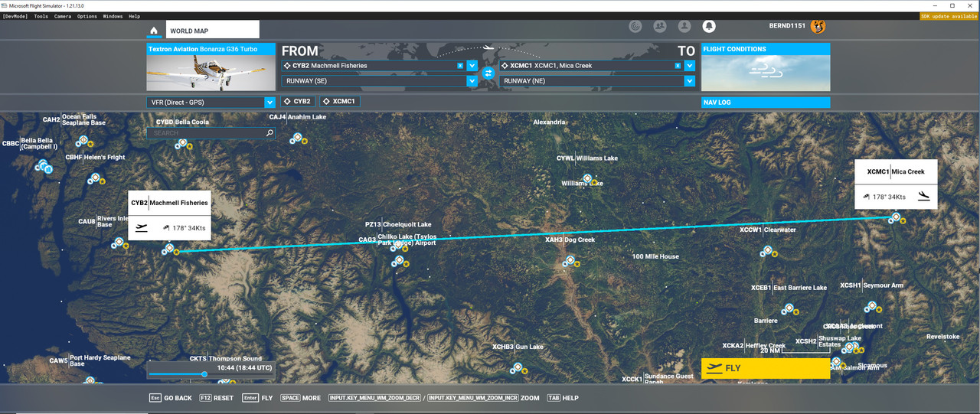Open FLIGHT CONDITIONS panel
This screenshot has height=414, width=980.
tap(766, 49)
